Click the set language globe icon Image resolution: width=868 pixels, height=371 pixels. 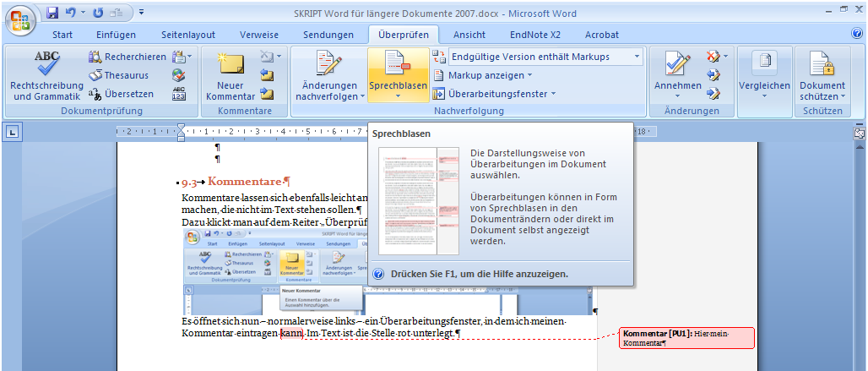pos(179,75)
